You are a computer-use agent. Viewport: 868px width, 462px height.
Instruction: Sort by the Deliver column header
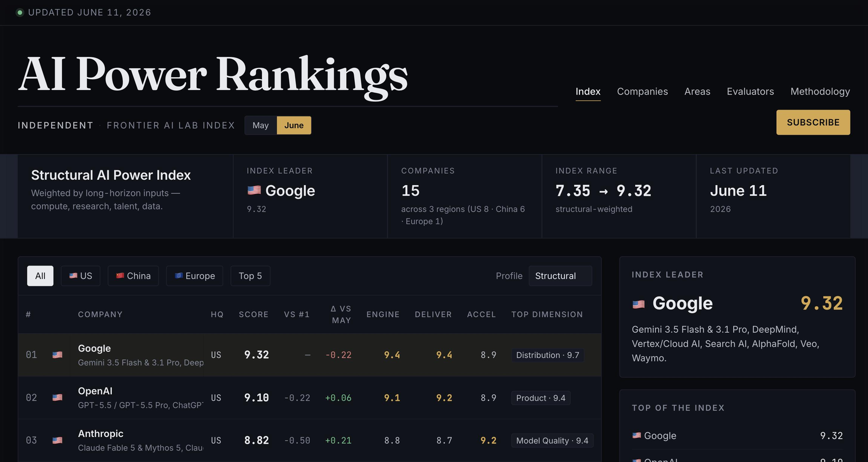point(433,314)
